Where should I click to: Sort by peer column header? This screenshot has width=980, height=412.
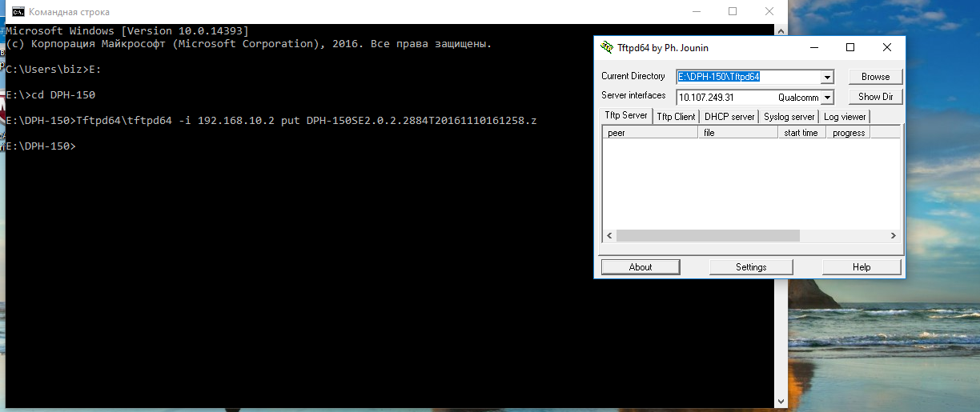[650, 133]
